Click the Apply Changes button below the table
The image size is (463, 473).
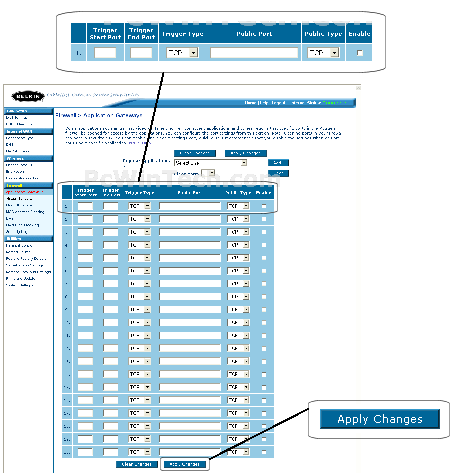click(x=185, y=464)
